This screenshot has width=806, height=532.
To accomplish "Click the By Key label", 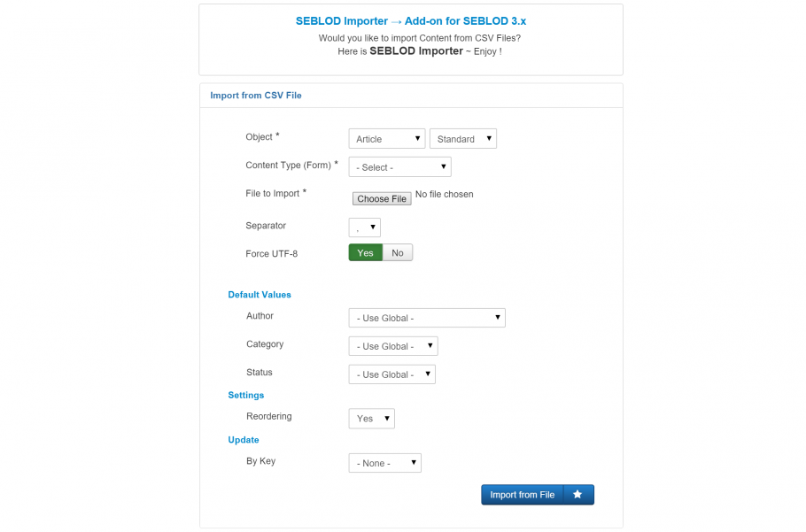I will pyautogui.click(x=260, y=461).
